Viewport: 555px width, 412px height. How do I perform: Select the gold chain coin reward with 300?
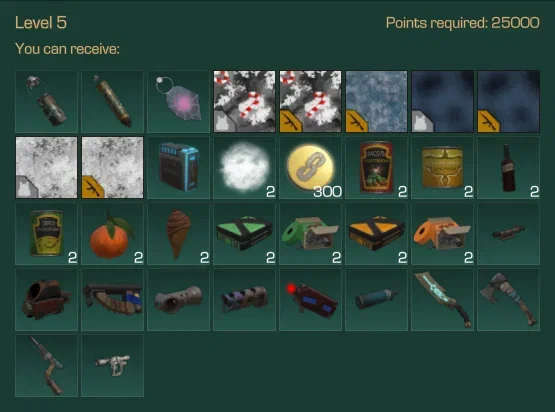pos(310,167)
